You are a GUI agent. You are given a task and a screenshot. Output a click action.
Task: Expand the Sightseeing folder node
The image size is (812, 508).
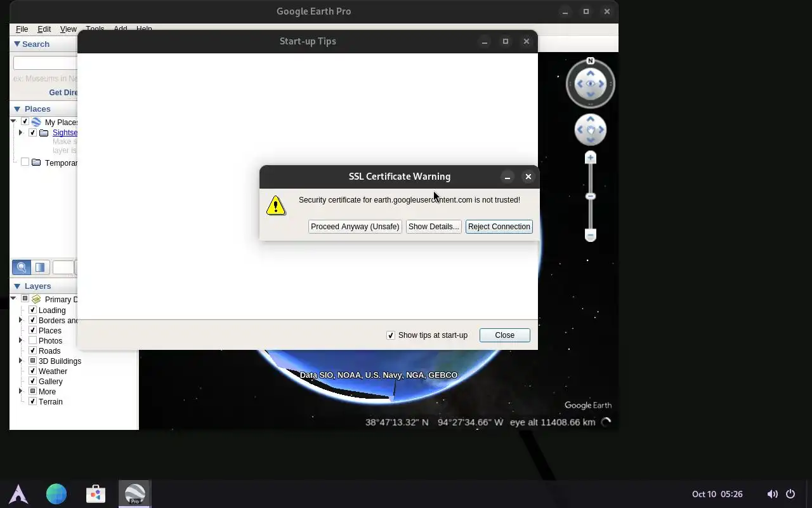21,133
